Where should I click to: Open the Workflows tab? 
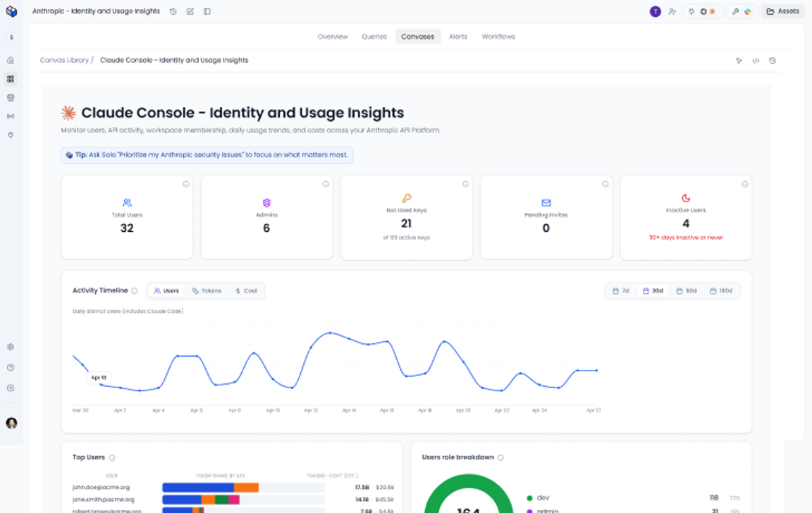pos(498,36)
